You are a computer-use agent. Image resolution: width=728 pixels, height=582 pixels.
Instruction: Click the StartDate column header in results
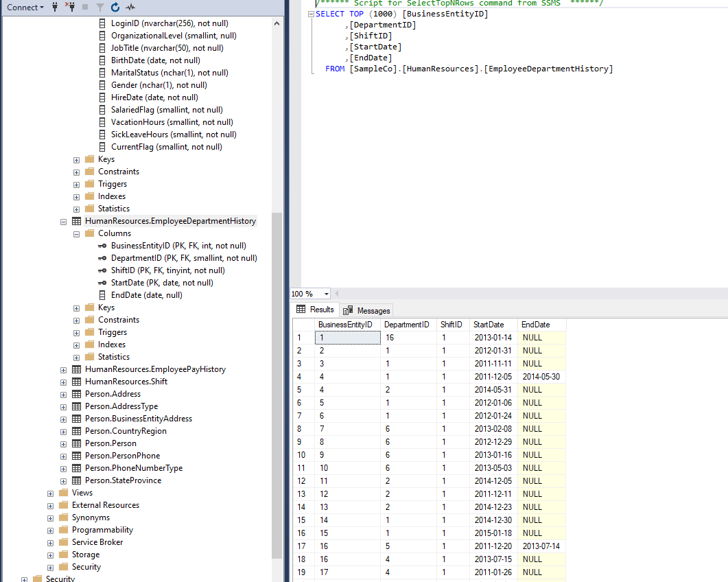click(x=493, y=325)
